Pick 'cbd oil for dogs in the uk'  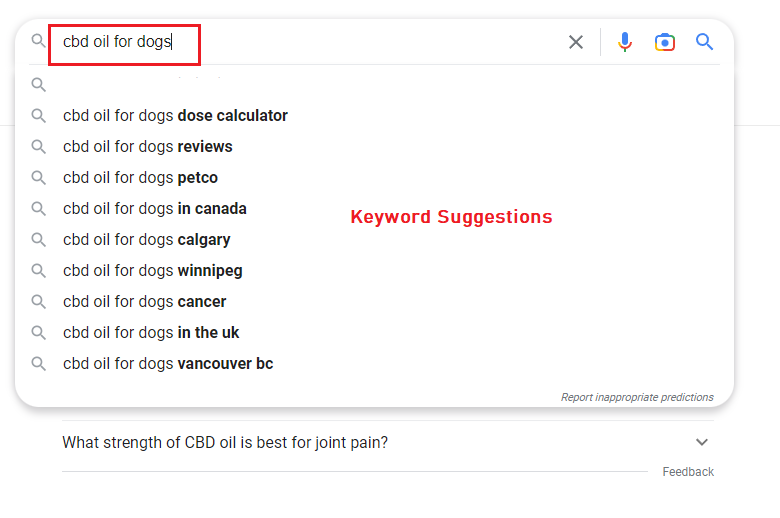tap(151, 332)
